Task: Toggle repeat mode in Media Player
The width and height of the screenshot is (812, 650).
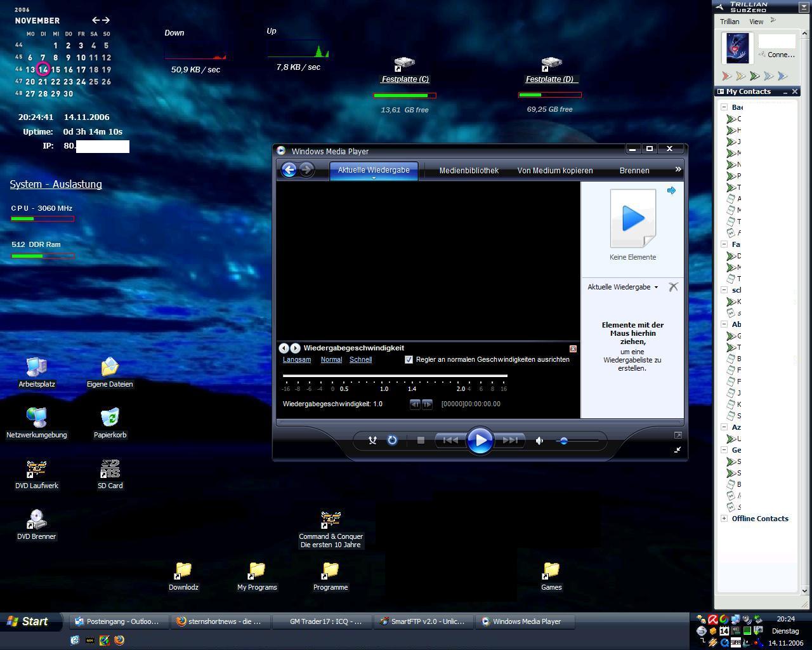Action: pos(392,440)
